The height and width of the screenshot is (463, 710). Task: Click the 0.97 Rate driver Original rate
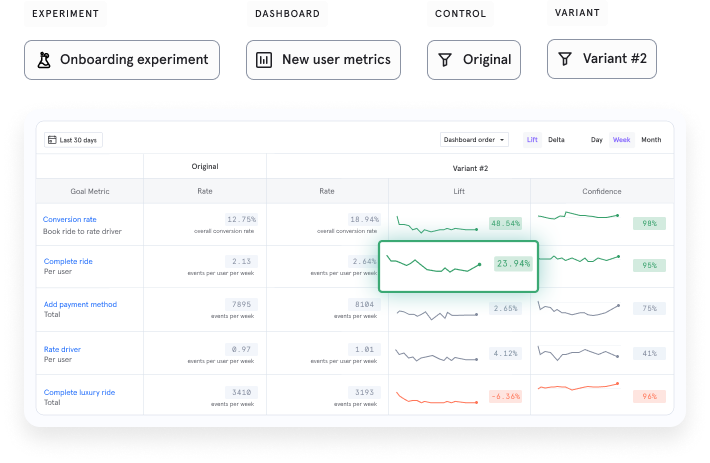tap(241, 349)
